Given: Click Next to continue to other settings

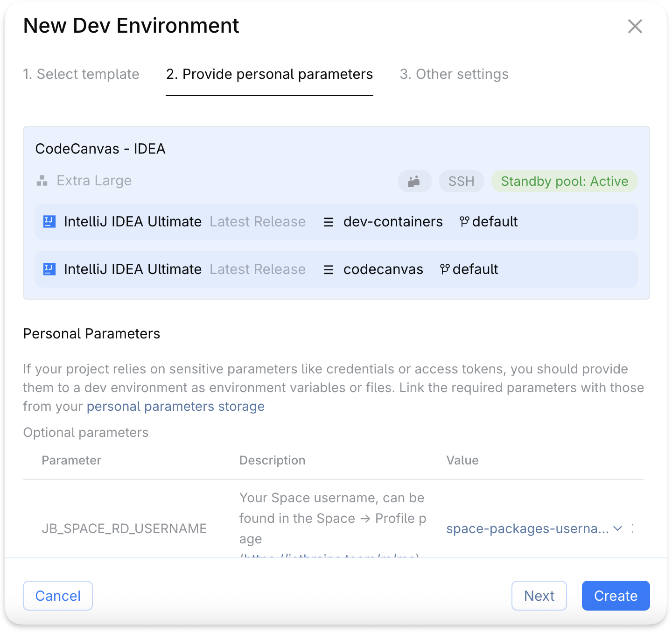Looking at the screenshot, I should tap(539, 596).
